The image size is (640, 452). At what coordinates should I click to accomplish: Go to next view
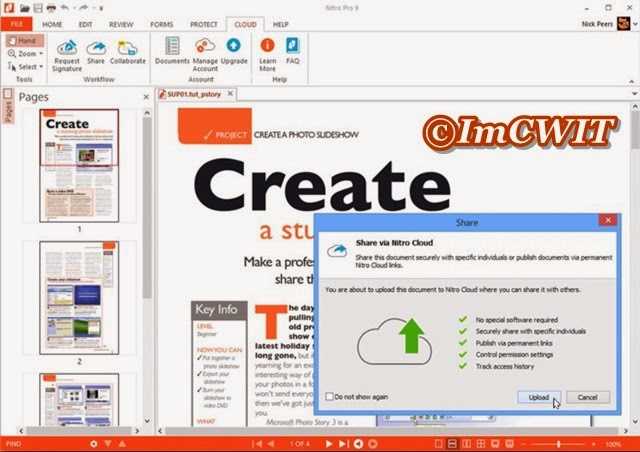[373, 444]
